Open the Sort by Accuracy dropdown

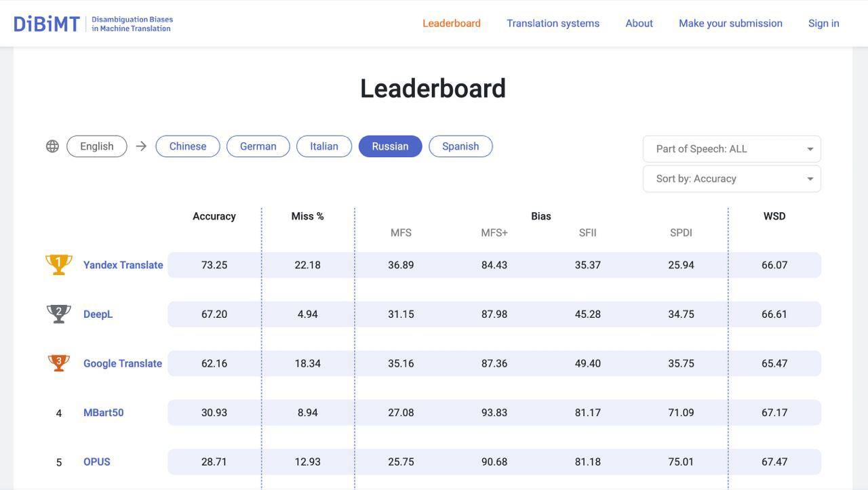coord(732,179)
